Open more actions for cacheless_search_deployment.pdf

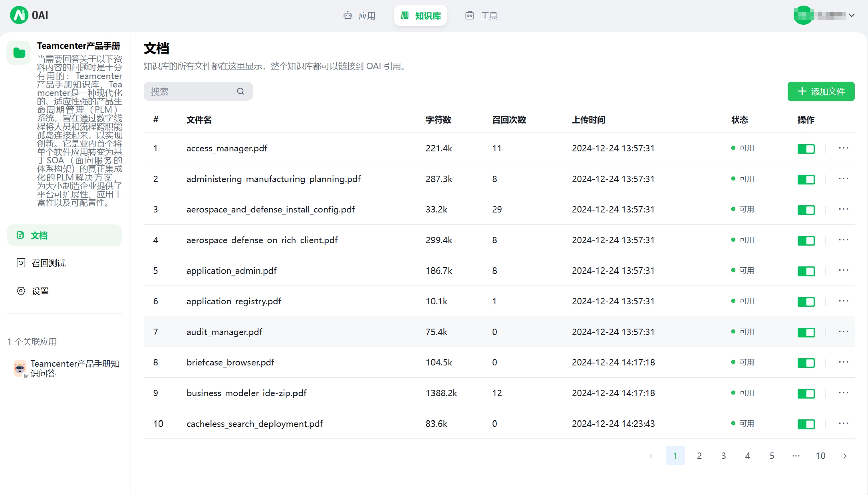[x=843, y=423]
